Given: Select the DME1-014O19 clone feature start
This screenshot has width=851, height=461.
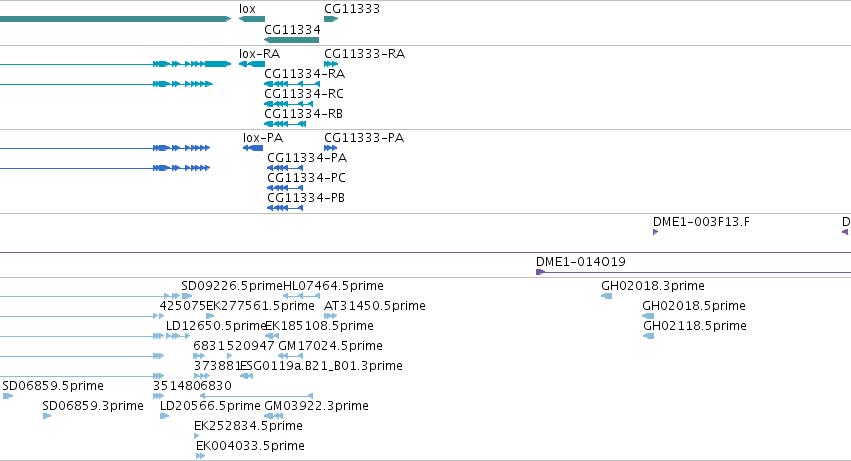Looking at the screenshot, I should (540, 272).
